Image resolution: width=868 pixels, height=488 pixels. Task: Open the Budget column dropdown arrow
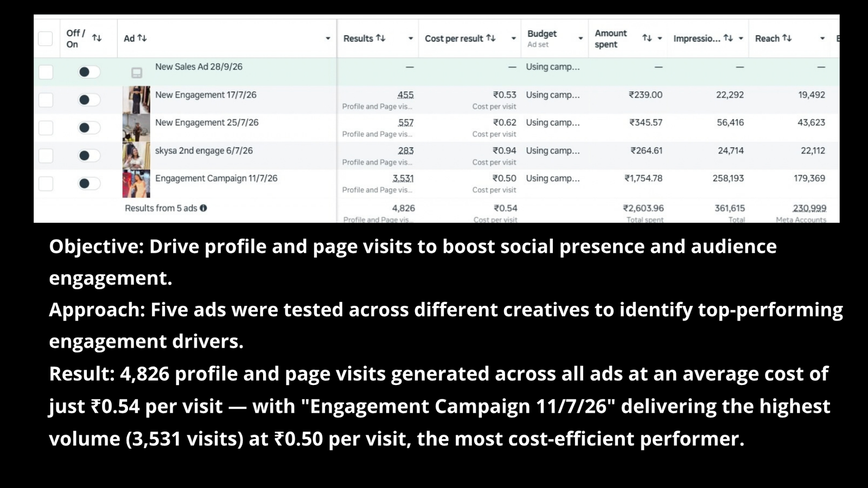click(580, 38)
